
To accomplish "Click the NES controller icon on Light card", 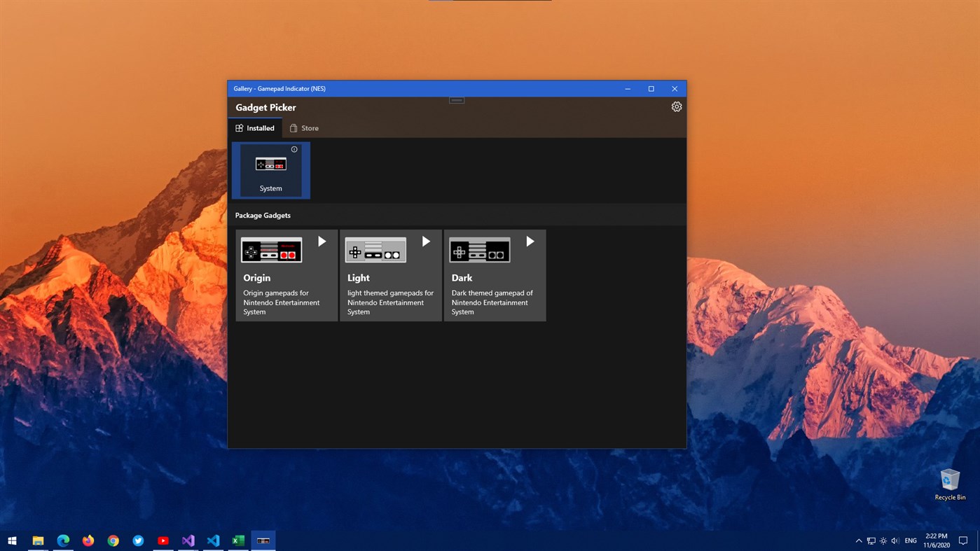I will (375, 249).
